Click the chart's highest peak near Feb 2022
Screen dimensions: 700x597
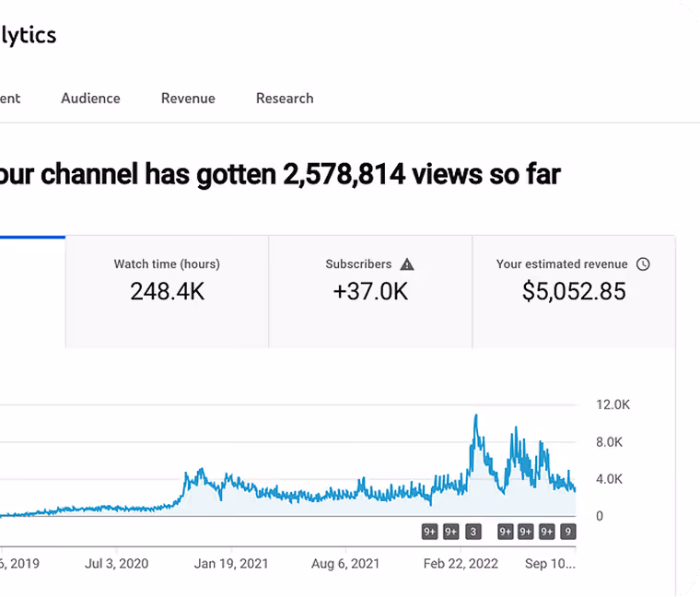[x=476, y=416]
